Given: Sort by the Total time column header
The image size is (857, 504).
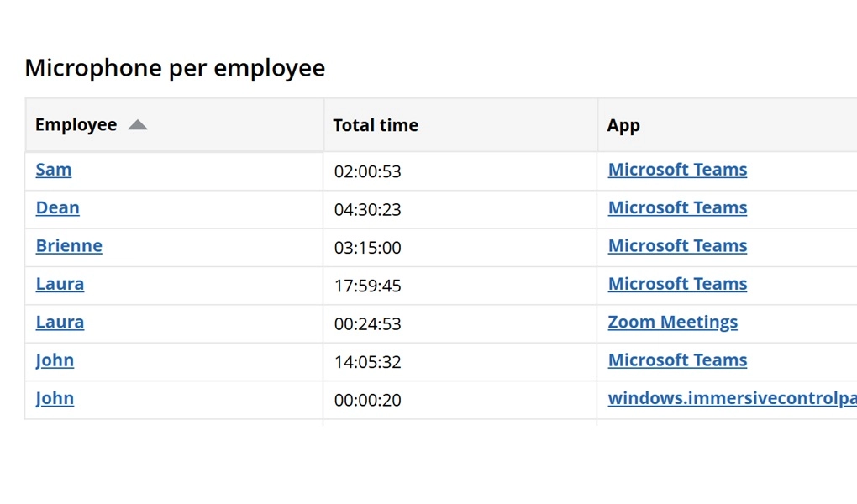Looking at the screenshot, I should (x=376, y=125).
